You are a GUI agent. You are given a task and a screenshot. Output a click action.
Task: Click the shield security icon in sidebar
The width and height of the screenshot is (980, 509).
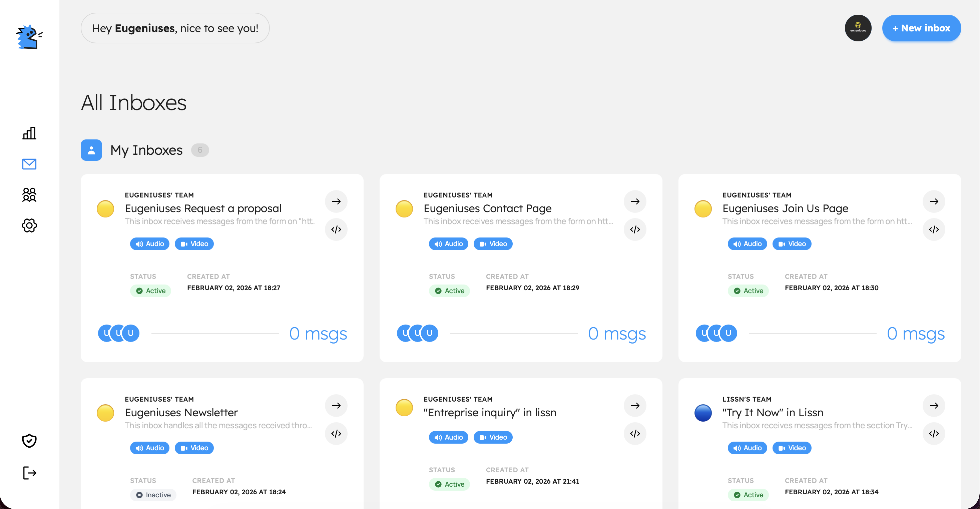[x=29, y=441]
